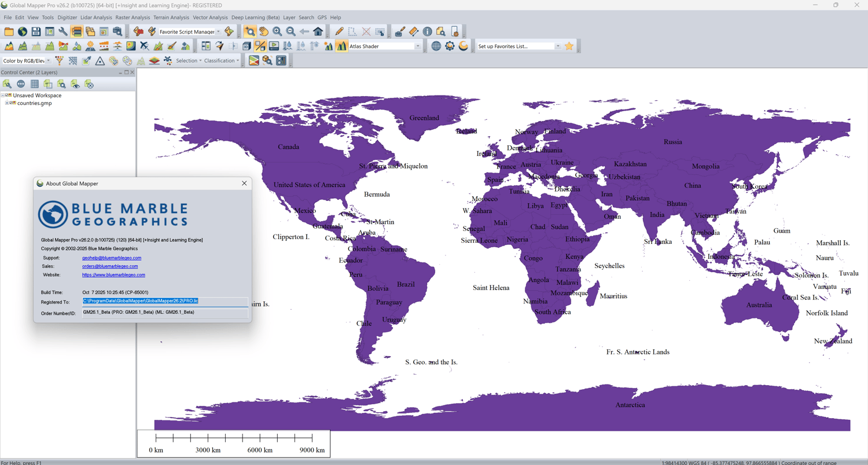Close the Control Center panel
Viewport: 868px width, 465px height.
[133, 72]
